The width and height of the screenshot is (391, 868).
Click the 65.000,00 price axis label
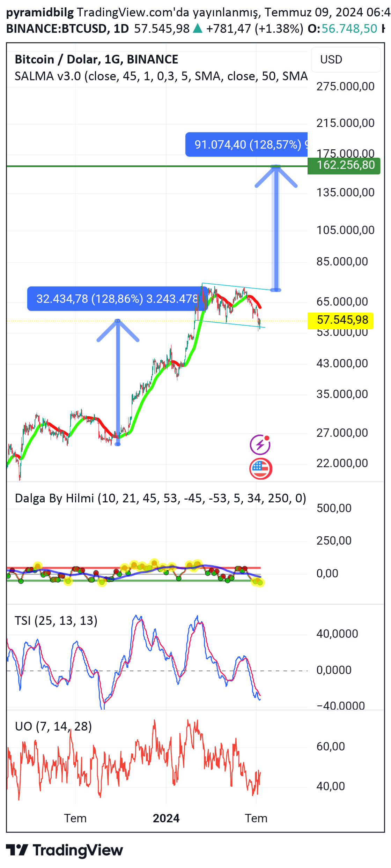[342, 302]
